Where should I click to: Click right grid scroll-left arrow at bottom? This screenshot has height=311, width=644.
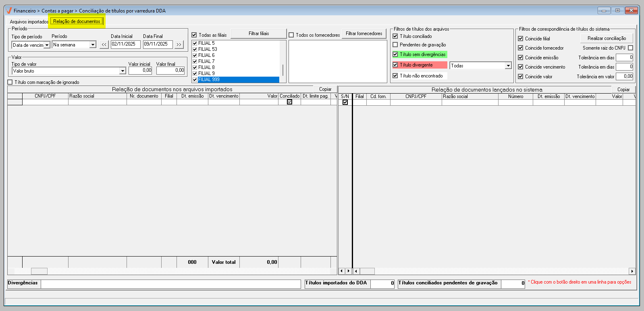pyautogui.click(x=342, y=271)
